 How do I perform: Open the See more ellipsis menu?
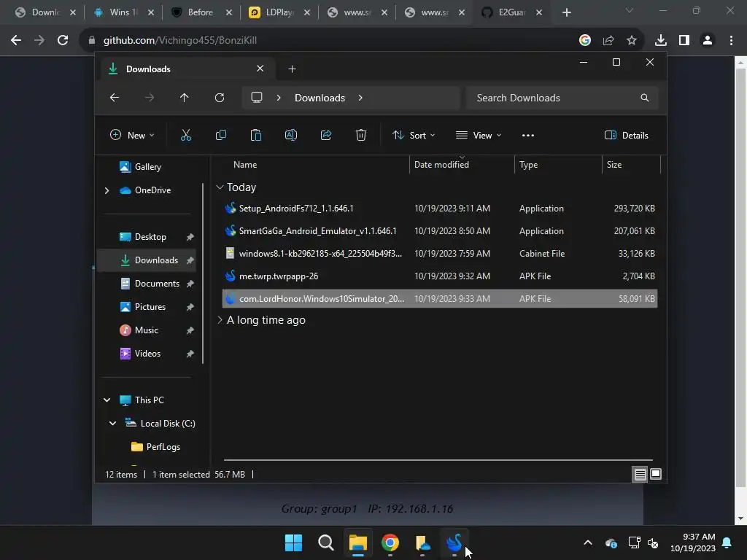[x=528, y=135]
